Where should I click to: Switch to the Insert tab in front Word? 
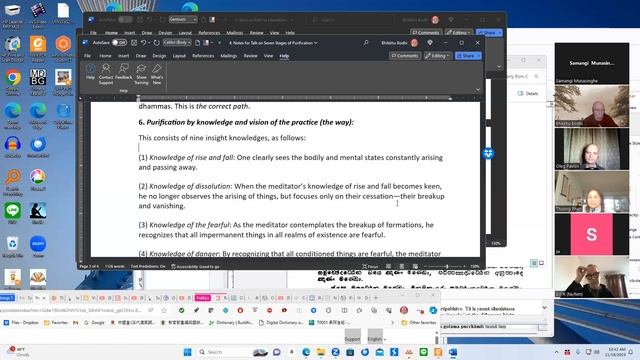[123, 56]
